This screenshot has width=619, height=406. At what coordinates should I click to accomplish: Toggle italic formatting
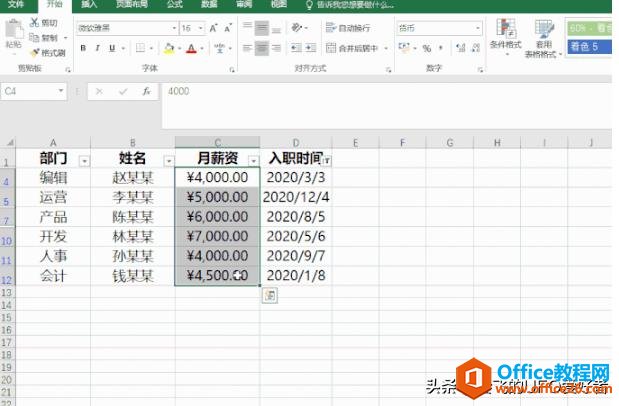98,48
